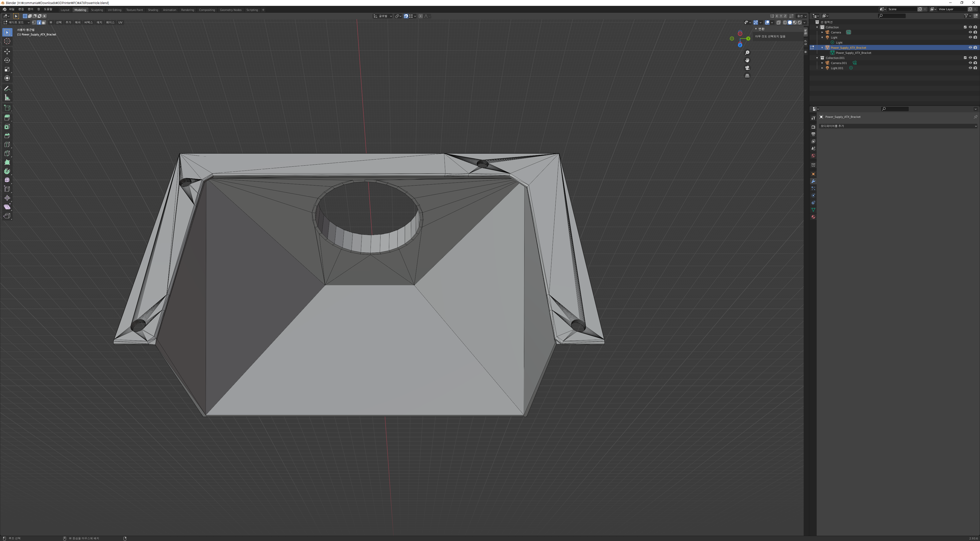Click the outliner search field
Screen dimensions: 980x541
click(892, 16)
